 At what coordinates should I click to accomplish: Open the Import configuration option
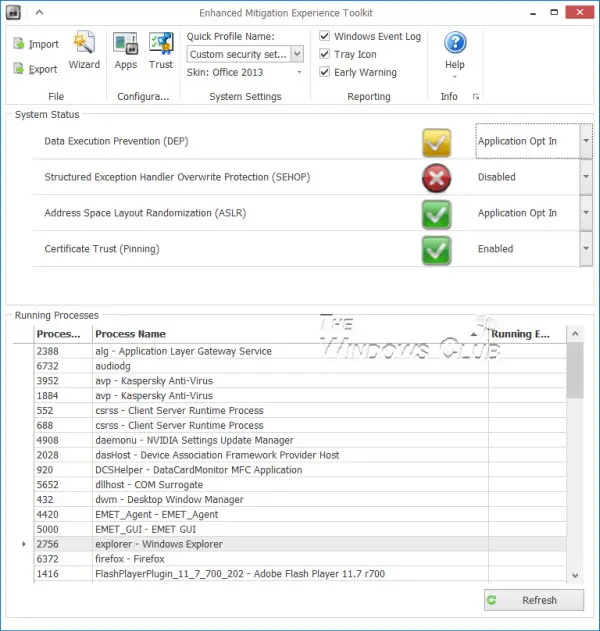click(36, 44)
